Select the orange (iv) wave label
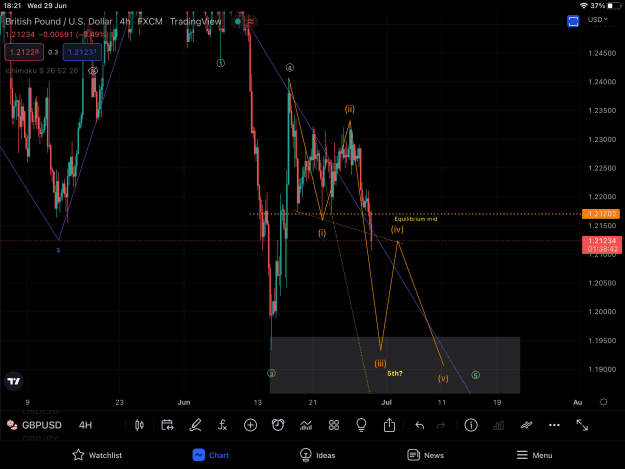Image resolution: width=625 pixels, height=469 pixels. (397, 229)
